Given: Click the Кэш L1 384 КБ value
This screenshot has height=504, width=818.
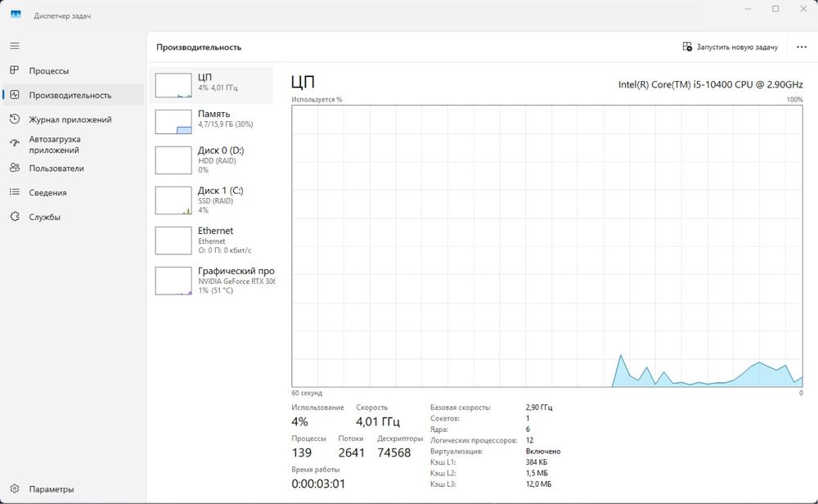Looking at the screenshot, I should point(537,462).
